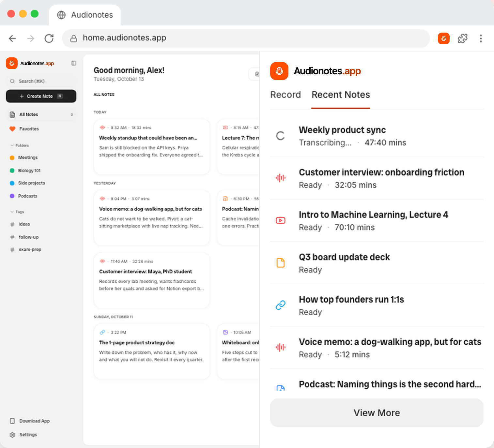The height and width of the screenshot is (448, 494).
Task: Click the Audionotes browser tab
Action: pos(85,15)
